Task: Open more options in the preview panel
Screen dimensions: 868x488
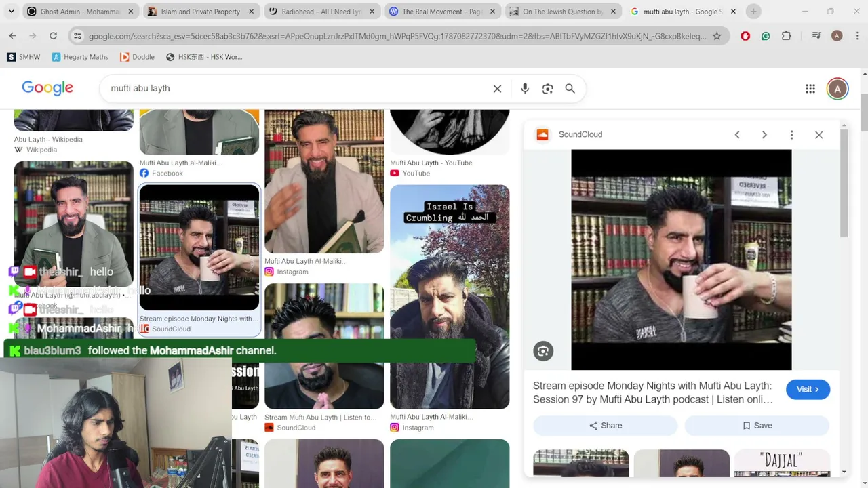Action: click(x=791, y=135)
